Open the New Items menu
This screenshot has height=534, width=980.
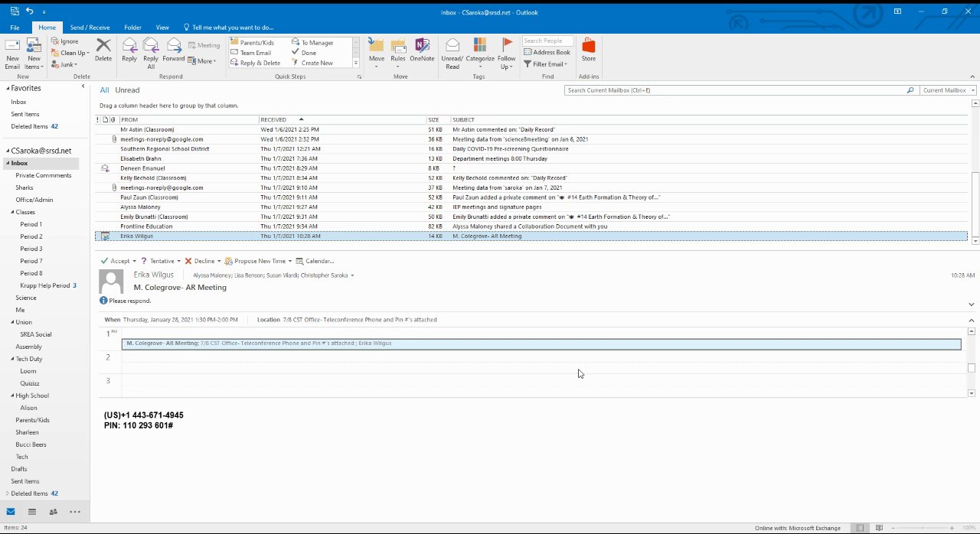pos(34,53)
